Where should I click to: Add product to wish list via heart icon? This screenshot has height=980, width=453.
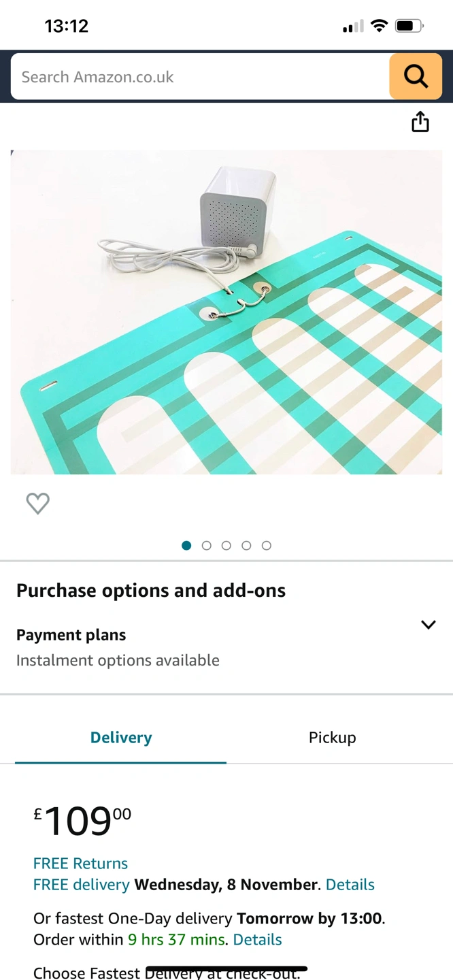38,504
